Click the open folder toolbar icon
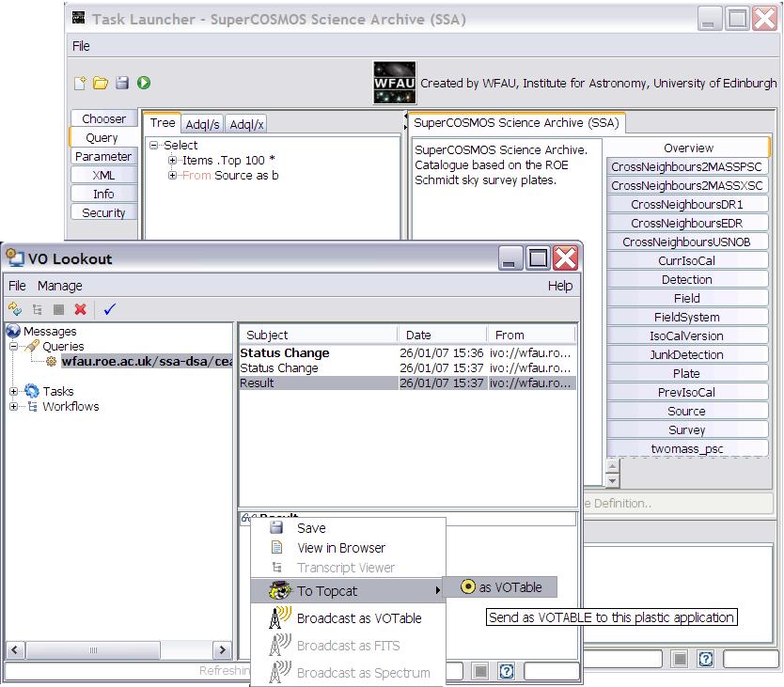 click(x=101, y=83)
